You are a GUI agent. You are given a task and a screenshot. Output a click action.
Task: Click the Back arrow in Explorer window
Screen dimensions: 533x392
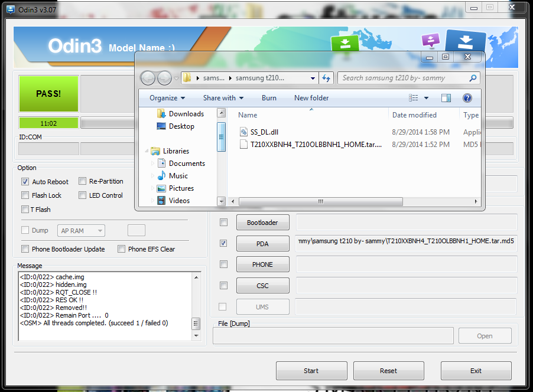coord(148,78)
